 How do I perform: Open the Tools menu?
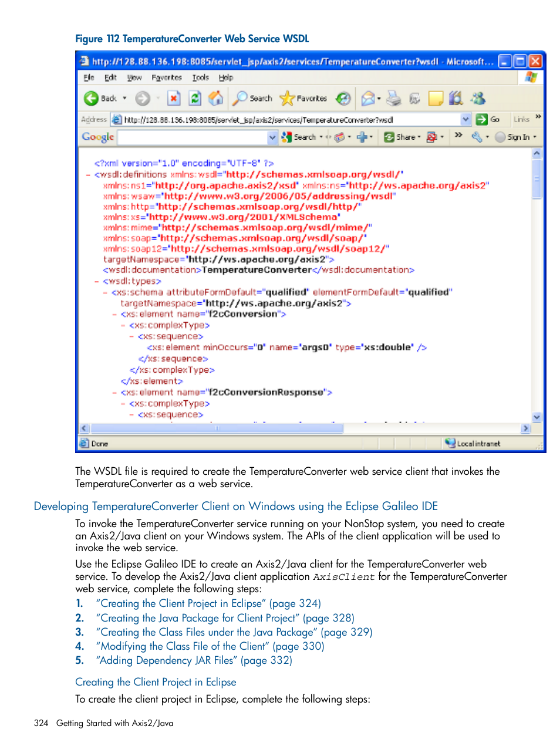pos(200,77)
